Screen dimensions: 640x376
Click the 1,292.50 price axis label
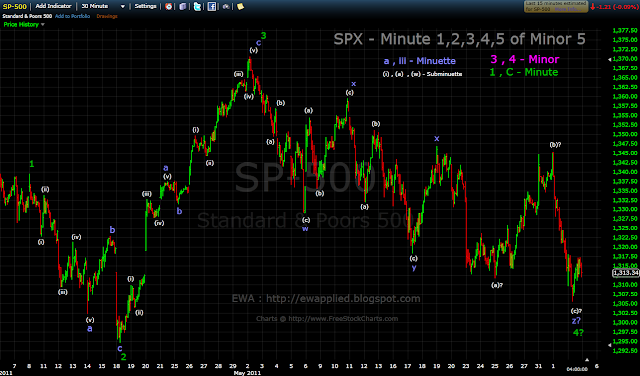625,351
